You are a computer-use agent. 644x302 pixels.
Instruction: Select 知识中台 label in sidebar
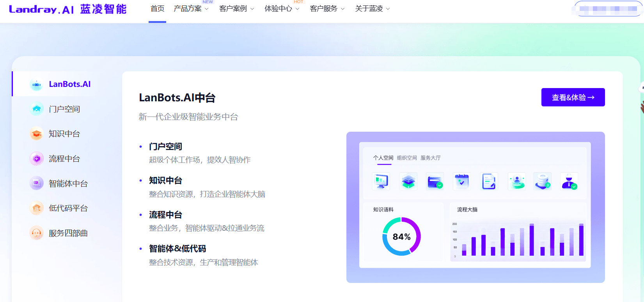click(x=64, y=134)
